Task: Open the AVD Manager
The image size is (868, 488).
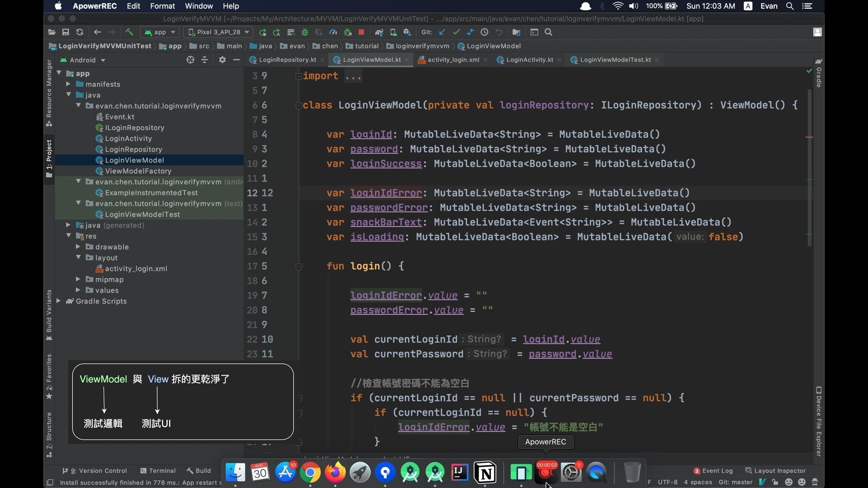Action: click(394, 32)
